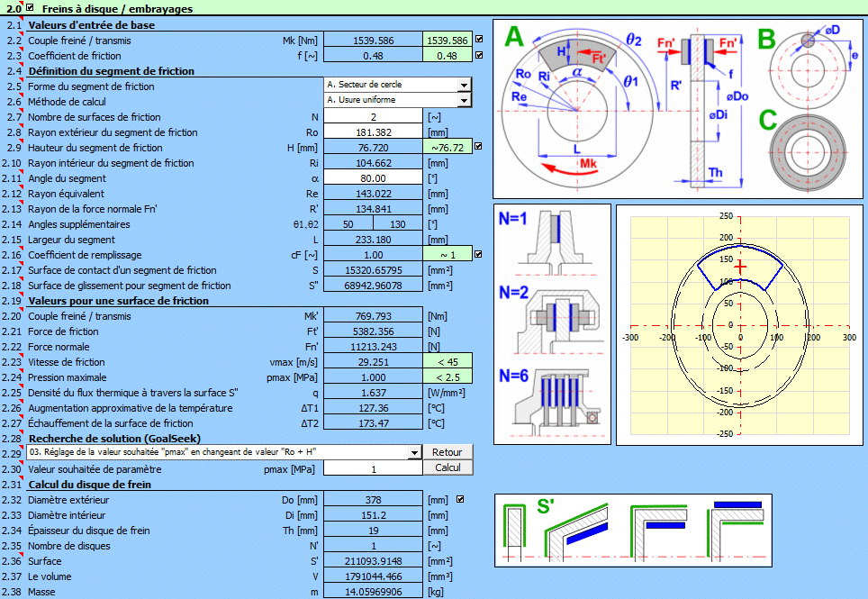The width and height of the screenshot is (868, 599).
Task: Click the Valeur souhaitée pmax input field
Action: [x=373, y=469]
